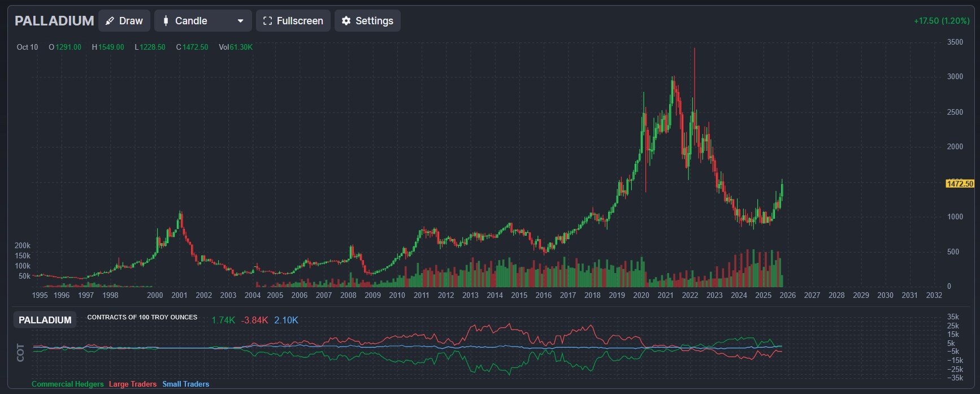
Task: Click the green 1.74K hedgers value
Action: click(x=223, y=321)
